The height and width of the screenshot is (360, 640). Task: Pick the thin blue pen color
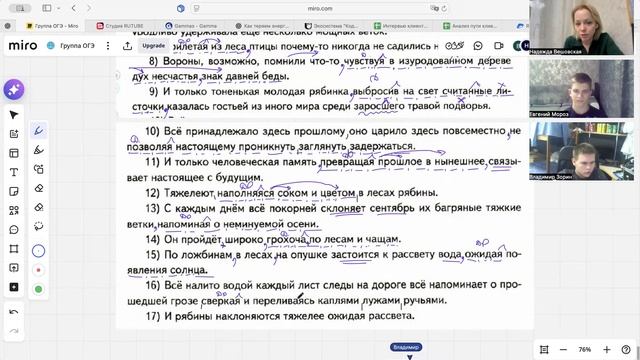(x=38, y=251)
